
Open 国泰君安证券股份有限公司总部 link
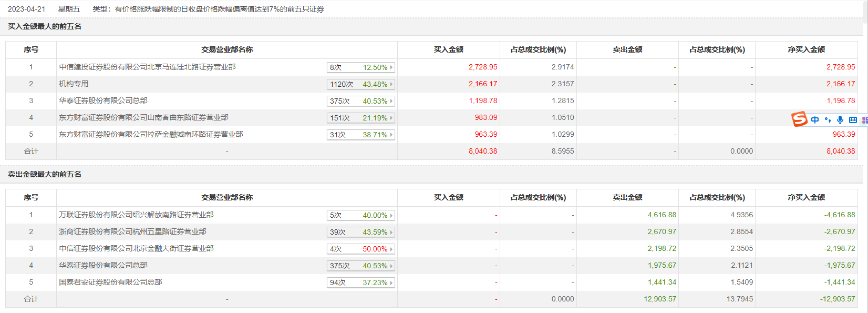click(x=110, y=282)
